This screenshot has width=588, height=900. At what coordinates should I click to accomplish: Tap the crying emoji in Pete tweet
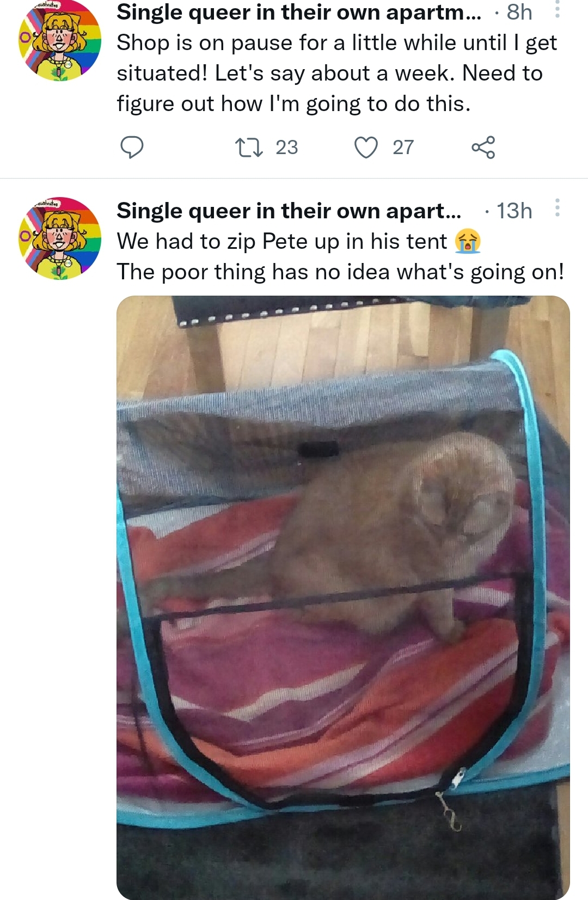point(468,241)
